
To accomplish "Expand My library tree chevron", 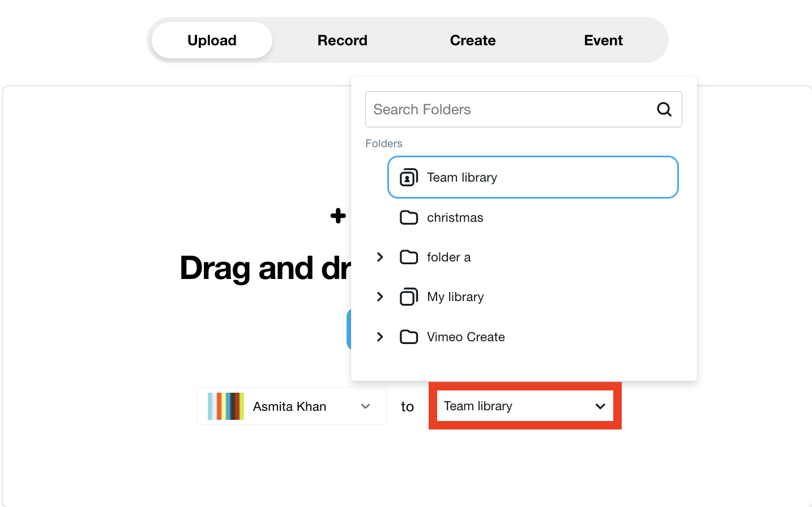I will (x=380, y=297).
